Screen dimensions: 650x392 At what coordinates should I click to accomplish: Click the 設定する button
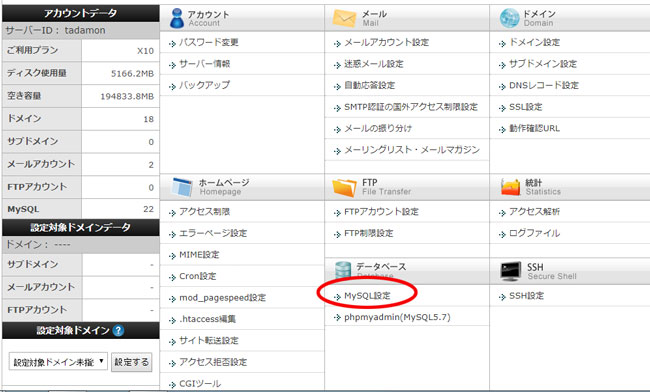click(131, 362)
